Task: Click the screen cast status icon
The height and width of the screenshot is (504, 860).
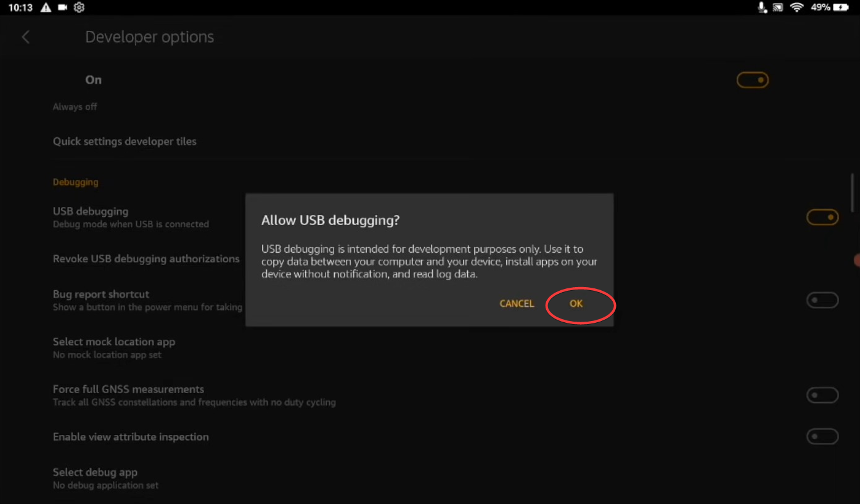Action: [778, 7]
